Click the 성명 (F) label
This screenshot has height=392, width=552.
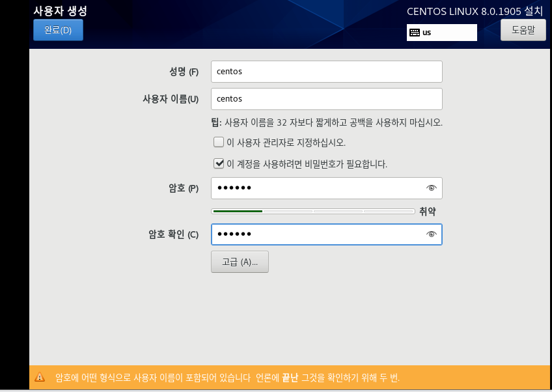point(184,72)
